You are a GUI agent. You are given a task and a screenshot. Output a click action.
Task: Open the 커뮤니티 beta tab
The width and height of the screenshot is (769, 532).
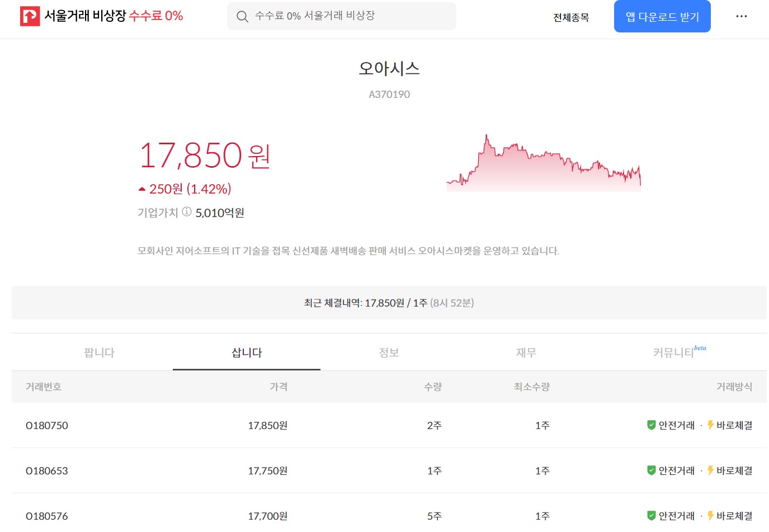coord(680,352)
